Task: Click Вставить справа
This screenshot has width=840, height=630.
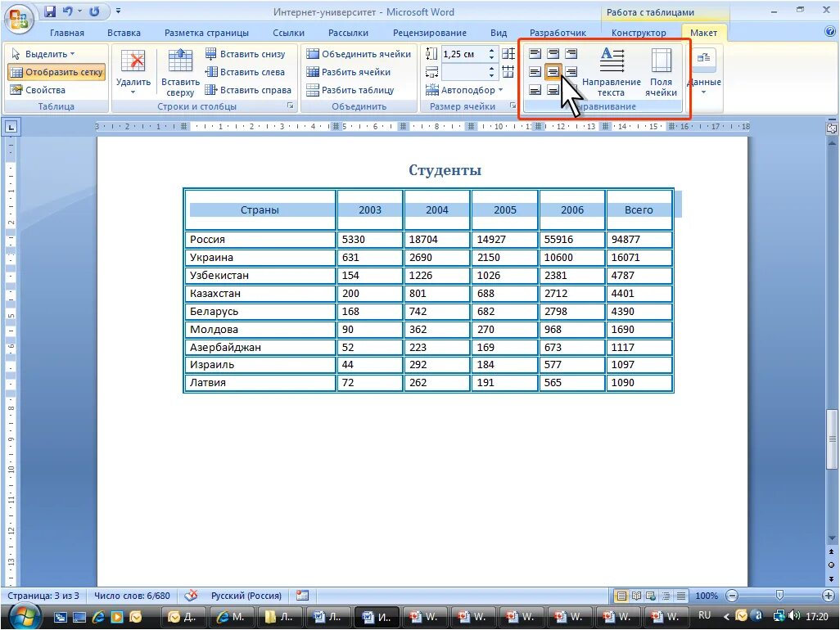Action: (249, 90)
